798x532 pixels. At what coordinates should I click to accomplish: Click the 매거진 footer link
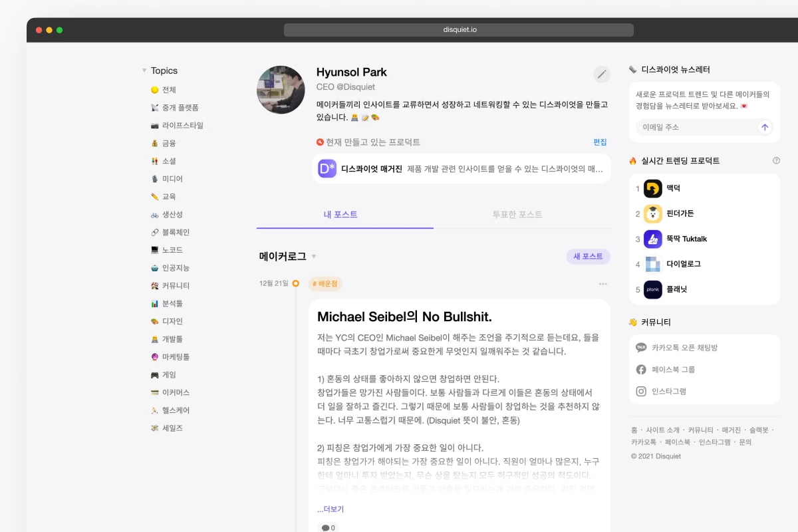(731, 430)
